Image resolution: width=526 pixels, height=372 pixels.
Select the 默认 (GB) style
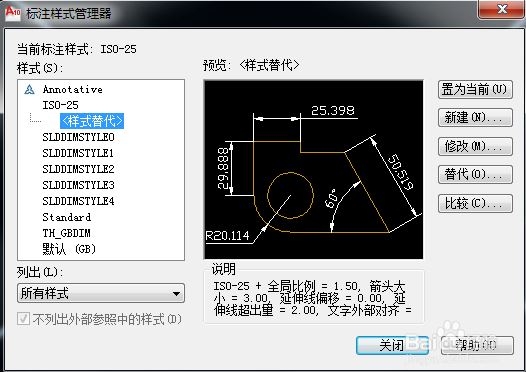coord(69,249)
